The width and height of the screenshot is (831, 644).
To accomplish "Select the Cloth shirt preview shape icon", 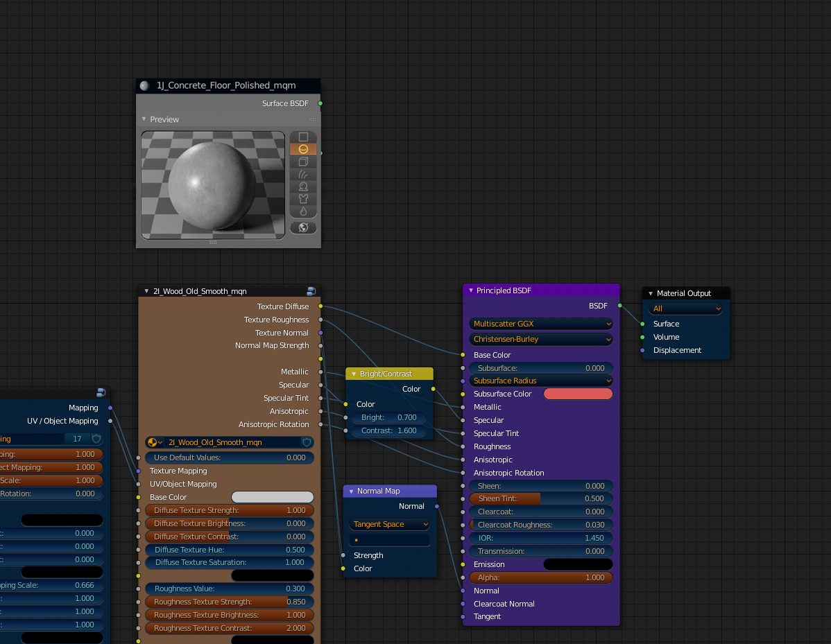I will (303, 198).
